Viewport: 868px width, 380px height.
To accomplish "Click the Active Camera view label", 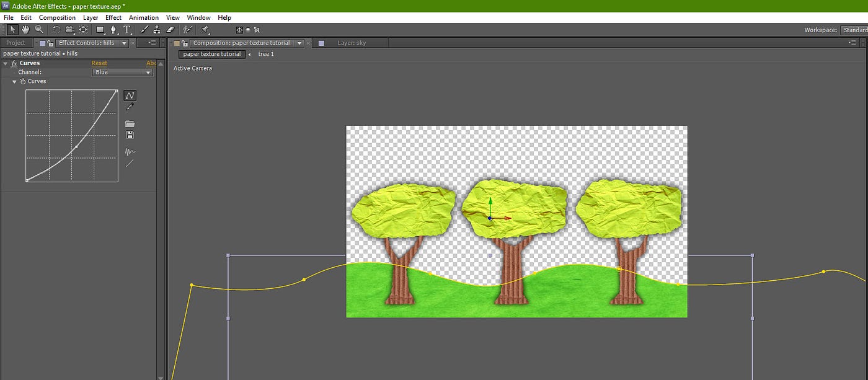I will point(193,68).
